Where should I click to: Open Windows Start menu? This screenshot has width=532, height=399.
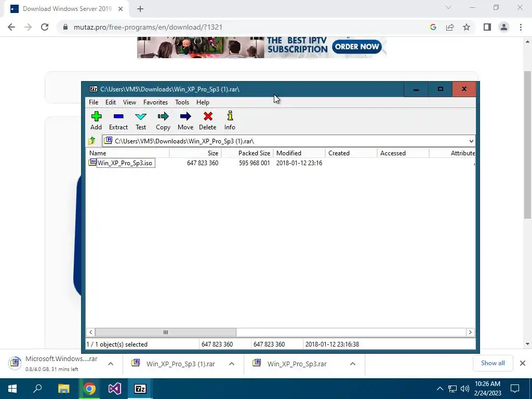pos(12,389)
